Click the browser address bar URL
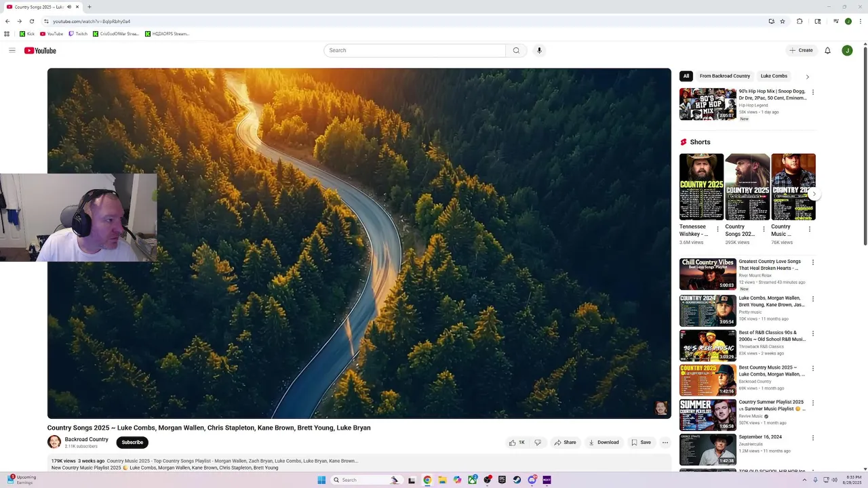The height and width of the screenshot is (488, 868). pos(92,21)
